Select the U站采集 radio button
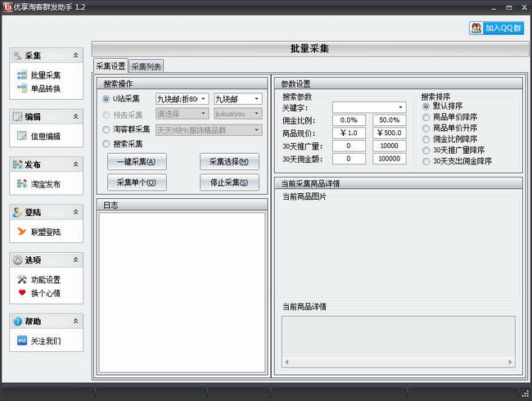Image resolution: width=532 pixels, height=401 pixels. coord(106,99)
